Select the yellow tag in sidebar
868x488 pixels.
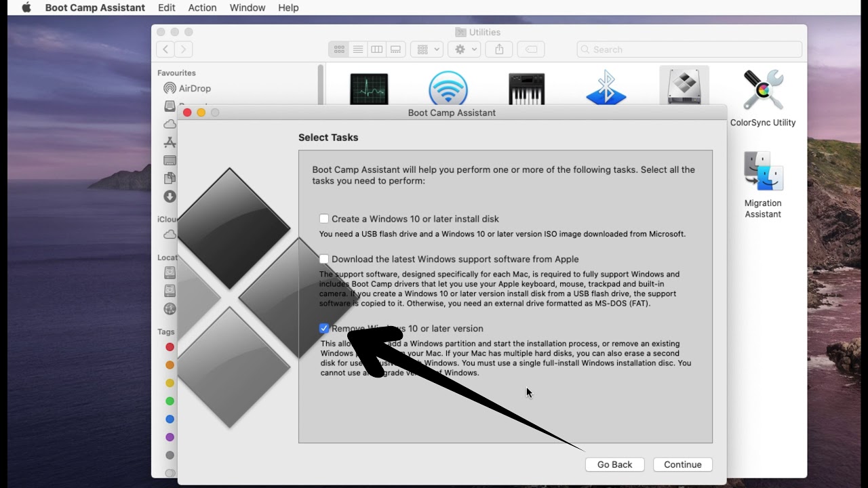point(170,383)
